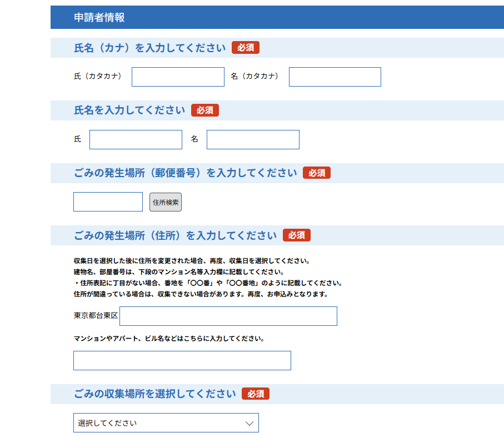Viewport: 504px width, 433px height.
Task: Click the 申請者情報 section header
Action: (99, 17)
